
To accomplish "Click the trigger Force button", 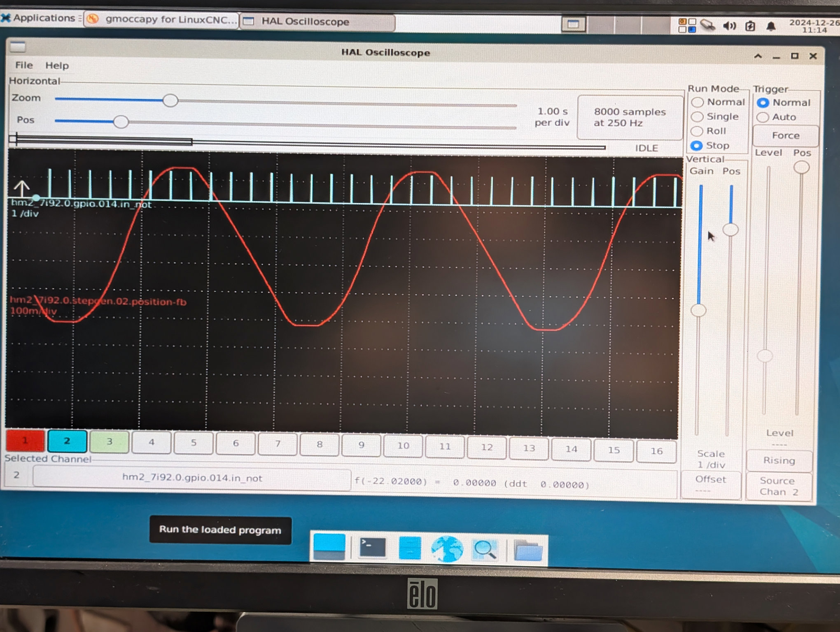I will (x=786, y=135).
